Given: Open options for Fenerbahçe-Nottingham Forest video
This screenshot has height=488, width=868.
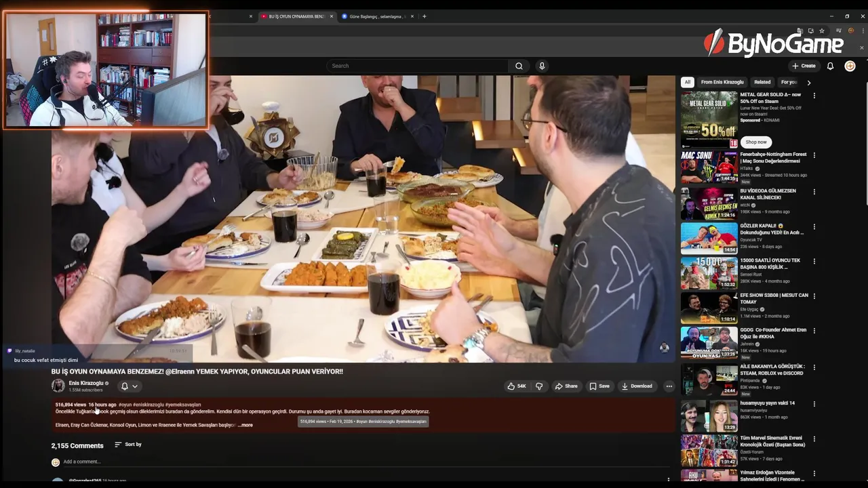Looking at the screenshot, I should (814, 156).
